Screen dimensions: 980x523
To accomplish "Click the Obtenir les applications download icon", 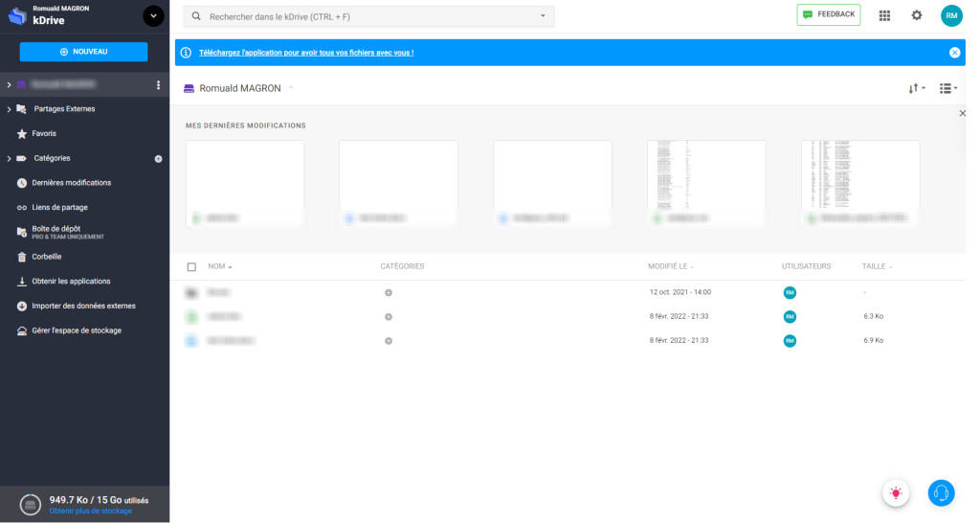I will tap(22, 282).
